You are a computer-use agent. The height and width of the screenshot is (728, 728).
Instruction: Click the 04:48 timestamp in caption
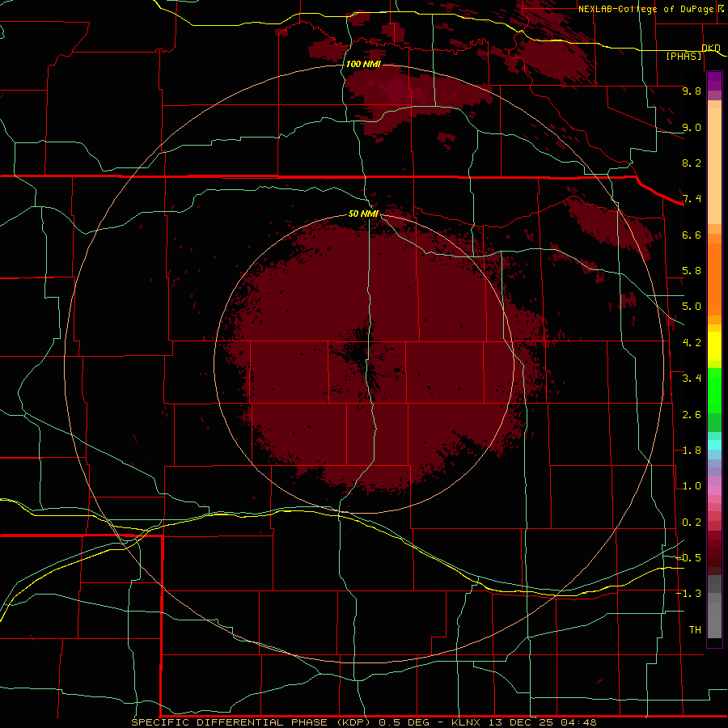point(578,722)
